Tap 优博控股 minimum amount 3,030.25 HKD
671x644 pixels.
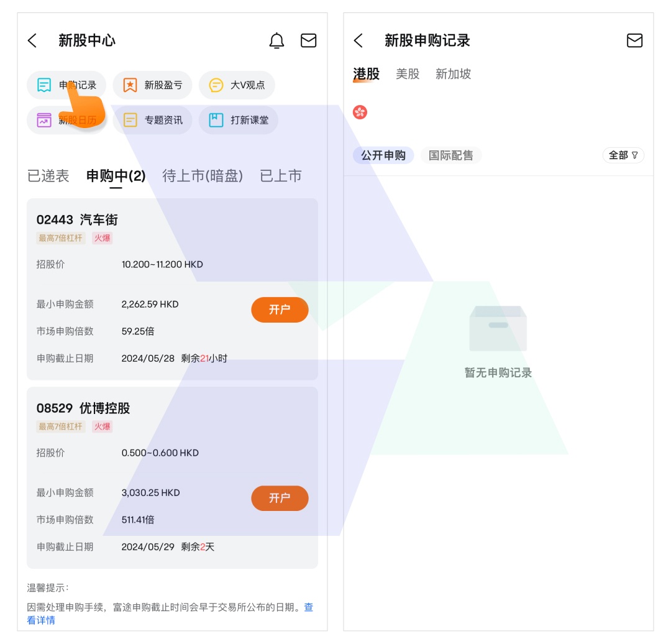click(150, 492)
